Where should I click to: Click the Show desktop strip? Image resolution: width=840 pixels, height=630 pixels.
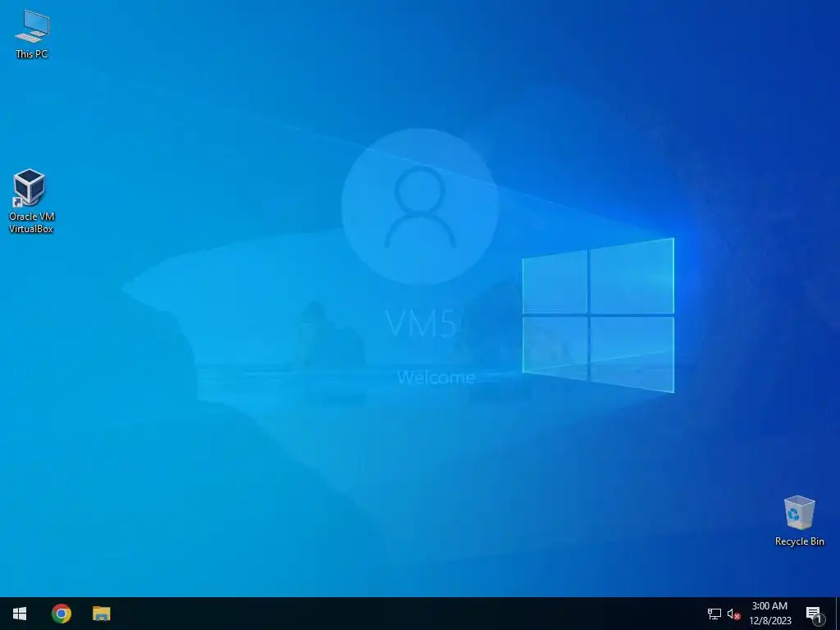tap(838, 614)
